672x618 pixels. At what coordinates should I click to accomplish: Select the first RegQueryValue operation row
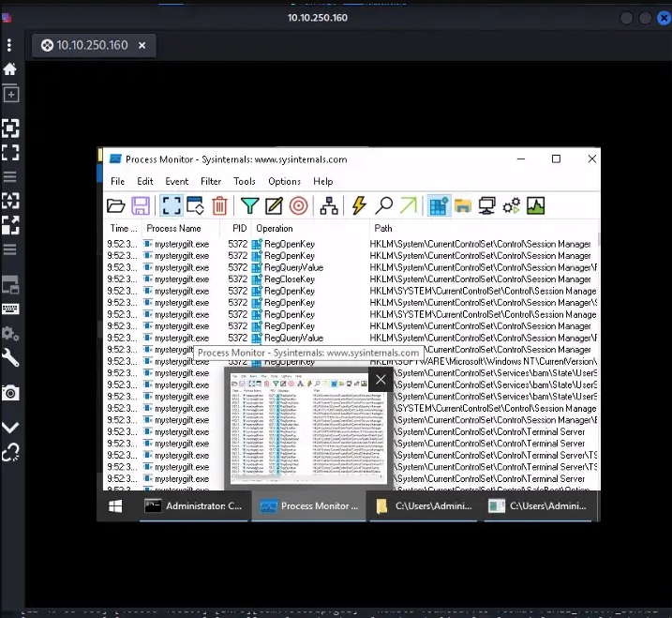[x=351, y=267]
